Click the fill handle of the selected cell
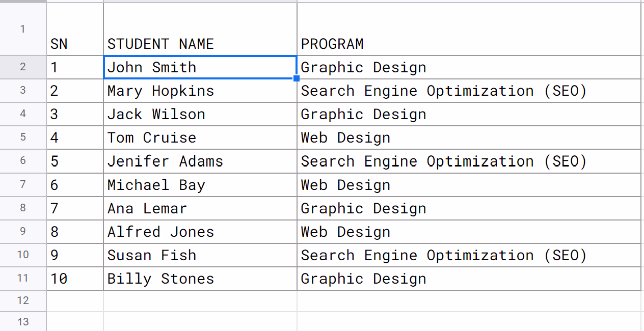This screenshot has width=644, height=331. 297,78
